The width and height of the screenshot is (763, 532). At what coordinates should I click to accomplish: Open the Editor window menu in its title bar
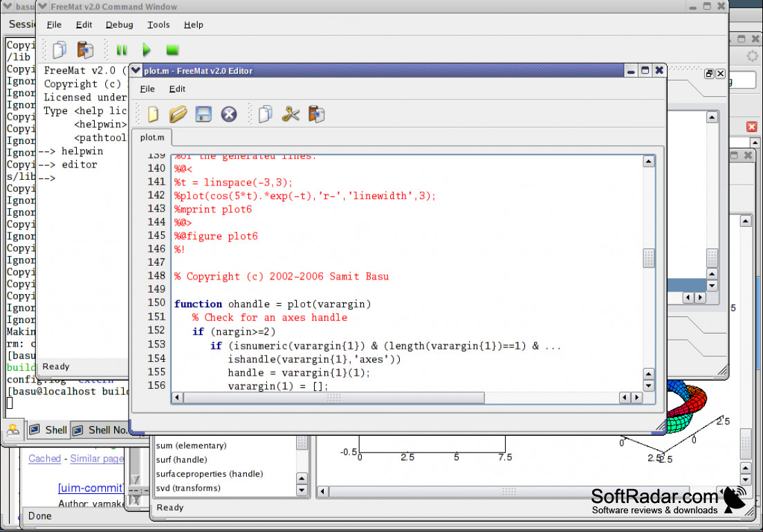136,71
